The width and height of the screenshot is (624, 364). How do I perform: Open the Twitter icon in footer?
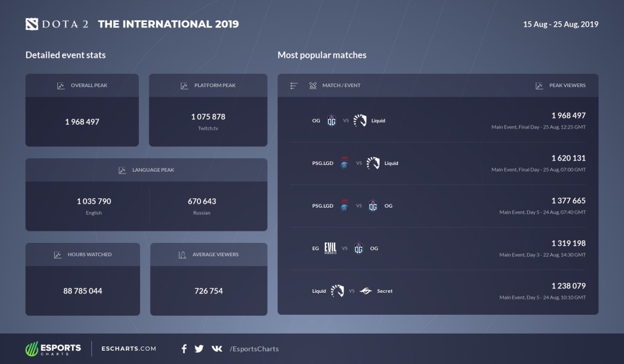(x=199, y=349)
